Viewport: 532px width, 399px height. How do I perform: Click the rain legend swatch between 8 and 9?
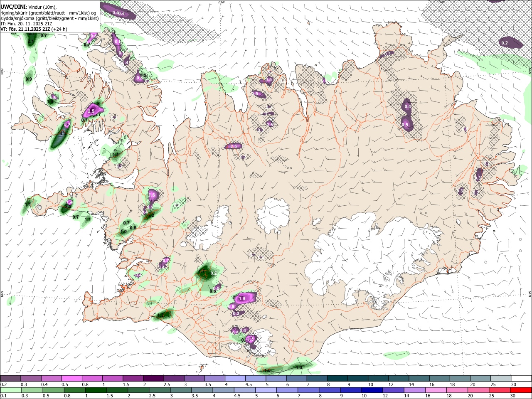click(x=329, y=389)
